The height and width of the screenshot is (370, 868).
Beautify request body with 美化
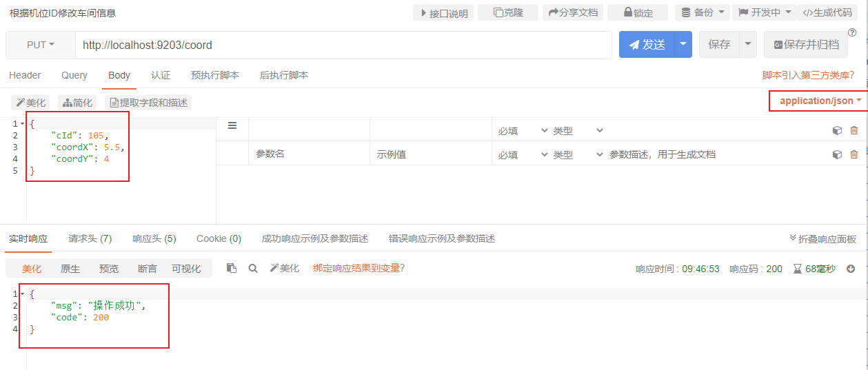click(30, 103)
